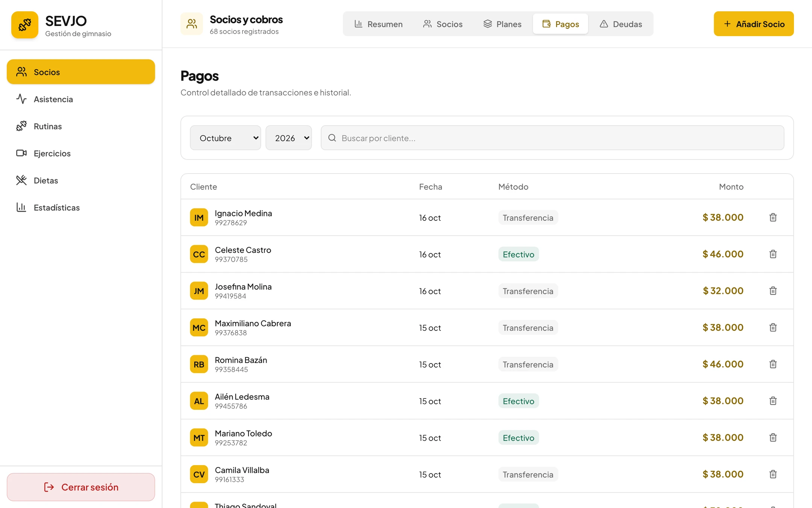Click the SEVJO dumbbell logo icon
Screen dimensions: 812x508
(x=25, y=25)
